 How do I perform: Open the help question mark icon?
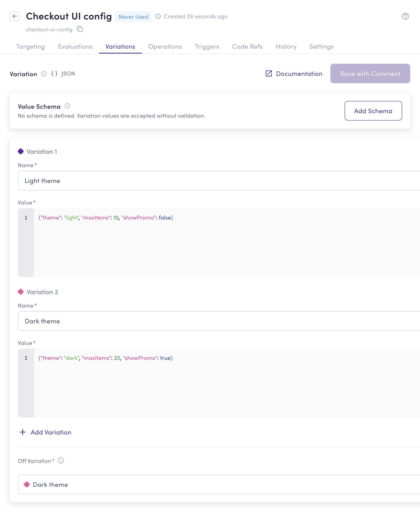[x=405, y=16]
